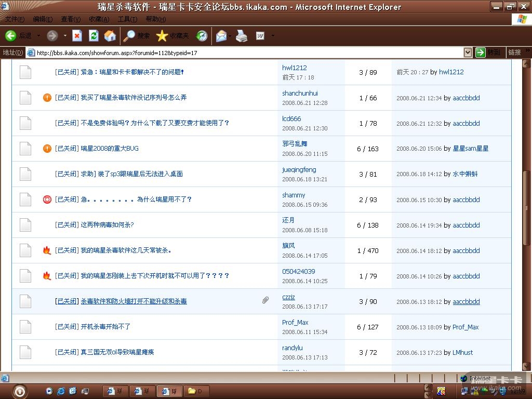Click attachment paperclip icon on 杀毒软件和防火墙 row
The height and width of the screenshot is (399, 532).
[x=265, y=300]
